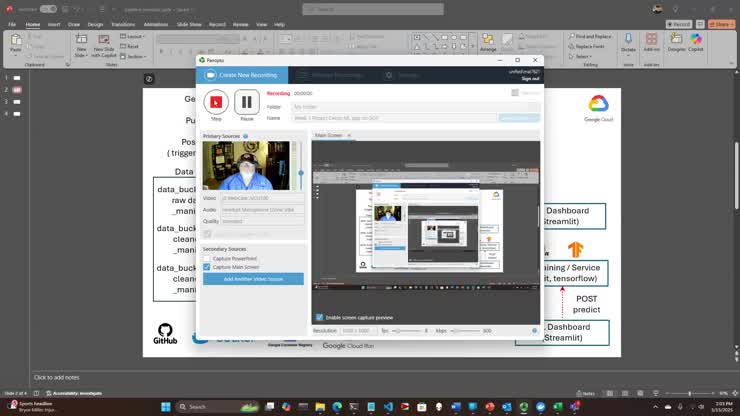740x416 pixels.
Task: Pause the Panopto recording
Action: [247, 102]
